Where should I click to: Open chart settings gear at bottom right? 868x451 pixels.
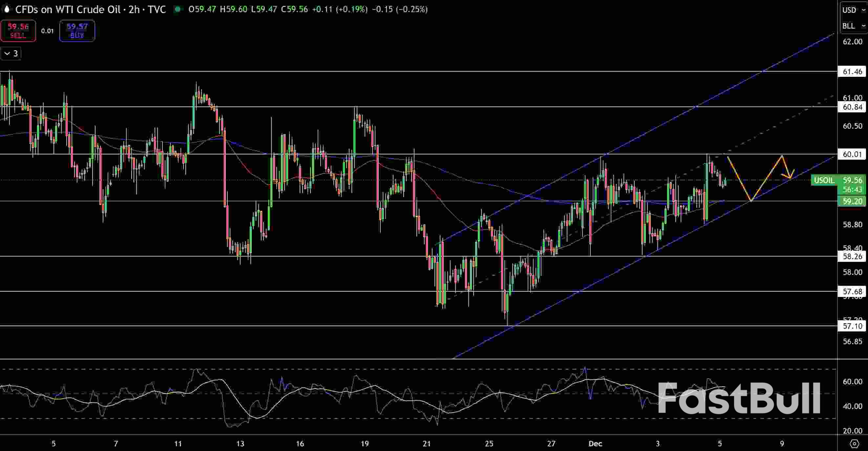(854, 443)
